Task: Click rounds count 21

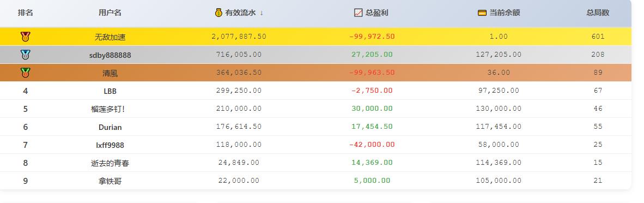Action: point(598,181)
